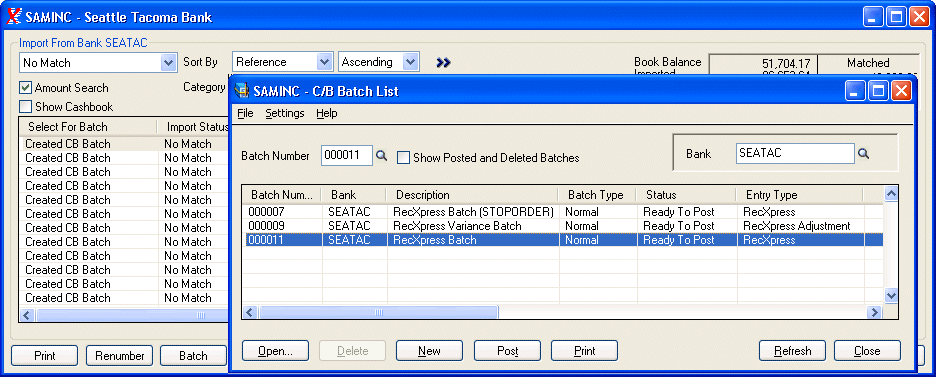Screen dimensions: 936x377
Task: Click the batch list horizontal scroll-right arrow
Action: click(875, 313)
